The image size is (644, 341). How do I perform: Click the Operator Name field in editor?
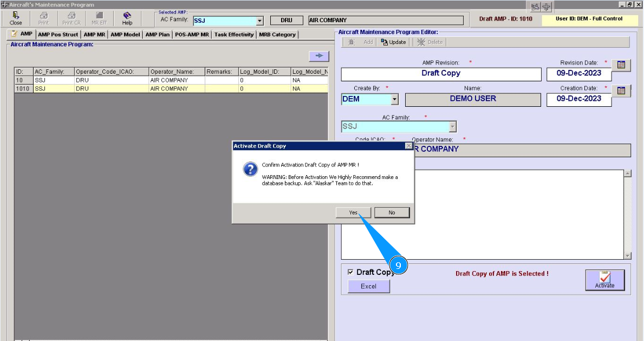522,150
